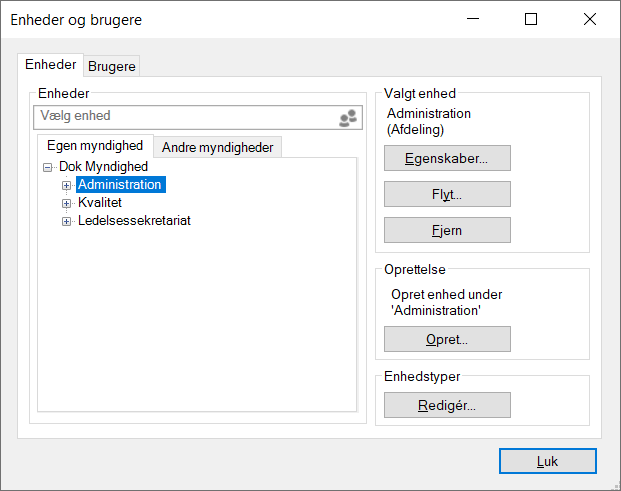
Task: Click the Fjern button
Action: coord(447,230)
